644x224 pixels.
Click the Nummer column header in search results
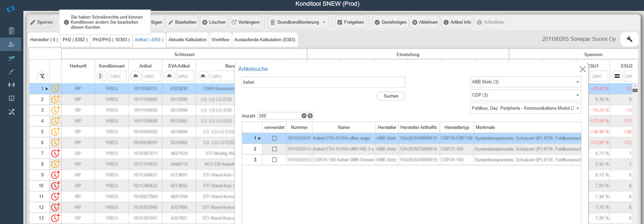[x=299, y=127]
